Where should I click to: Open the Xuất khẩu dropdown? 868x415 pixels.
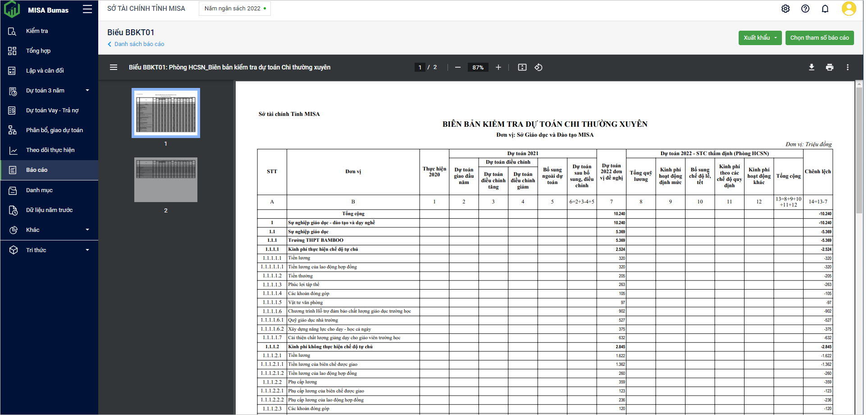[760, 38]
